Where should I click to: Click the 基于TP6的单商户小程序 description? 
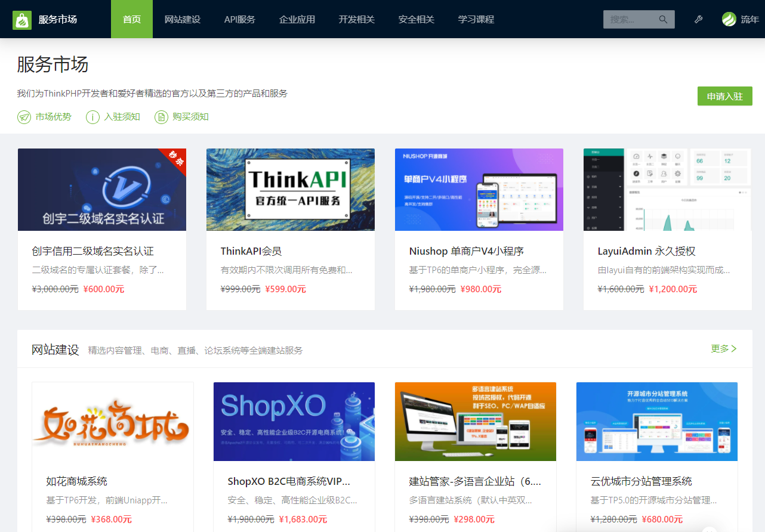[x=477, y=270]
